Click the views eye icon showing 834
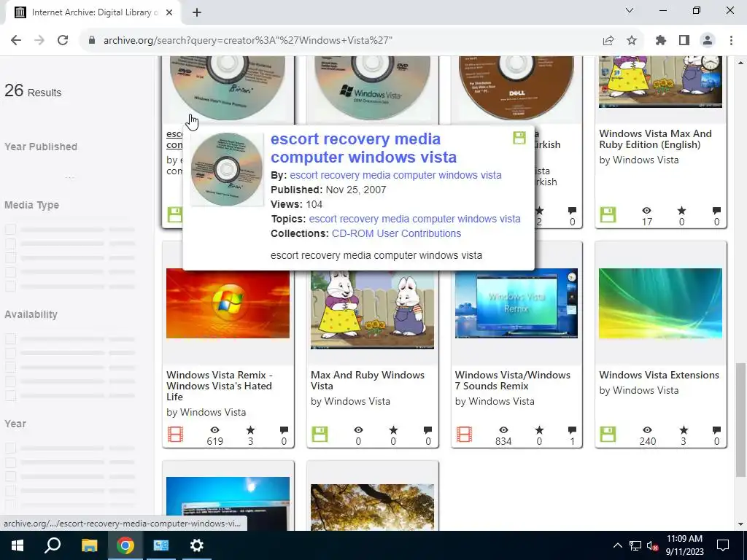Viewport: 747px width, 560px height. click(503, 430)
